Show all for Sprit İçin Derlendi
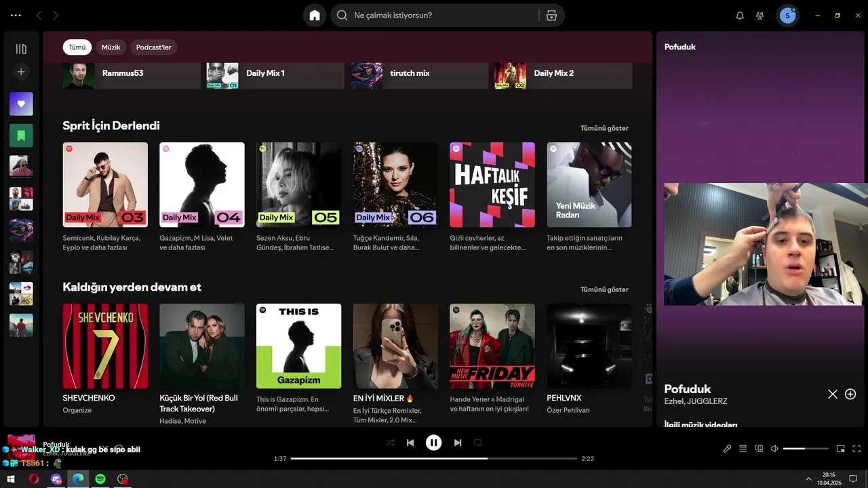 coord(604,128)
